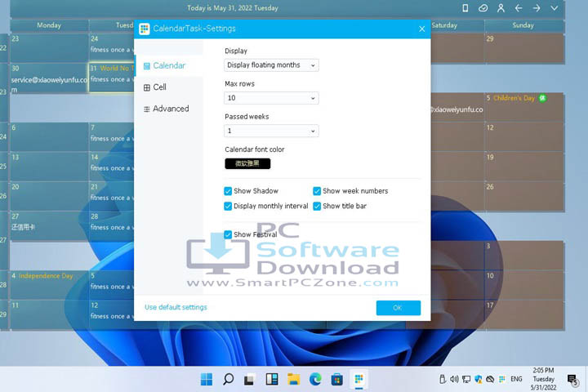Toggle the Show week numbers checkbox
Image resolution: width=588 pixels, height=392 pixels.
click(x=317, y=191)
